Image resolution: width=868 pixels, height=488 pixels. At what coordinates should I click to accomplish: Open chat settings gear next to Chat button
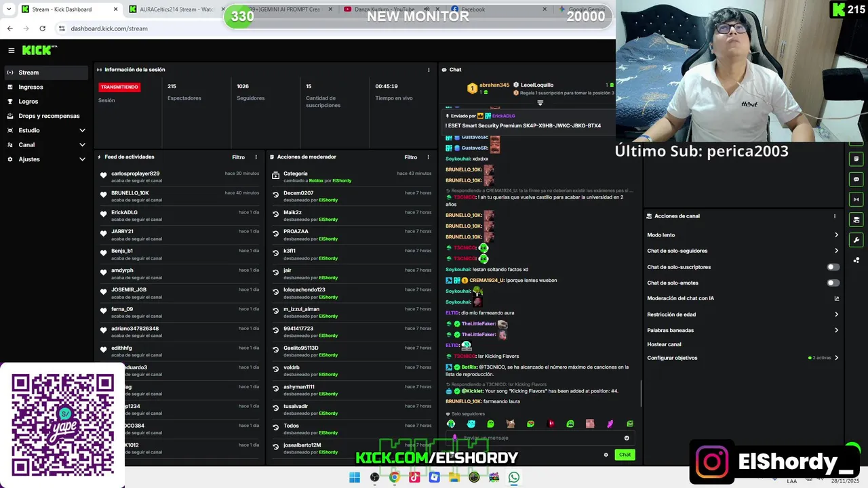[x=606, y=455]
